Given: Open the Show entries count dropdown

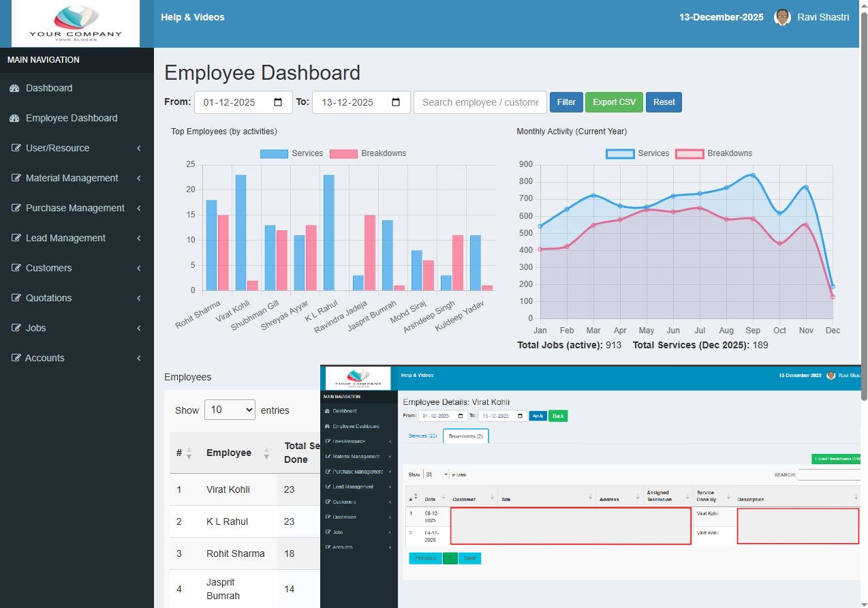Looking at the screenshot, I should click(x=230, y=410).
